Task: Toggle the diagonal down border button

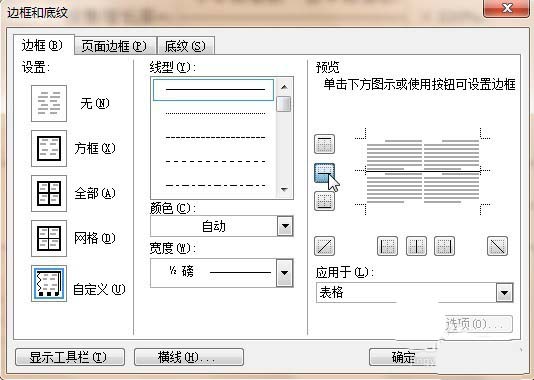Action: click(498, 246)
